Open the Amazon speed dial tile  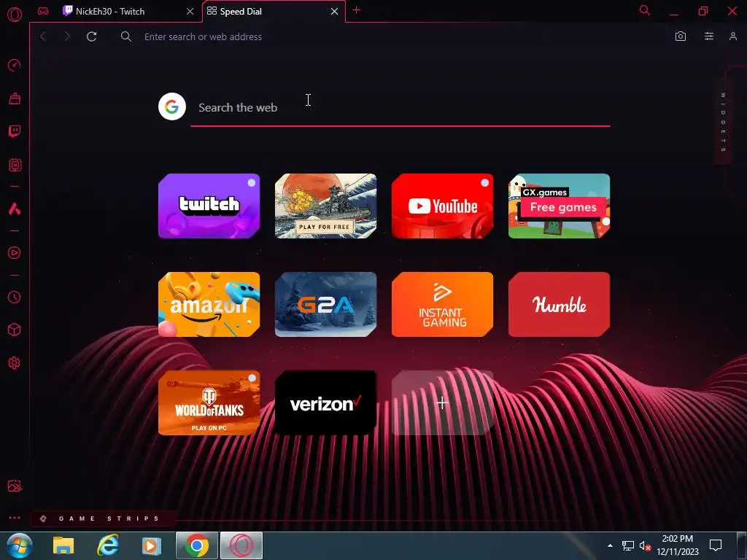pyautogui.click(x=209, y=304)
